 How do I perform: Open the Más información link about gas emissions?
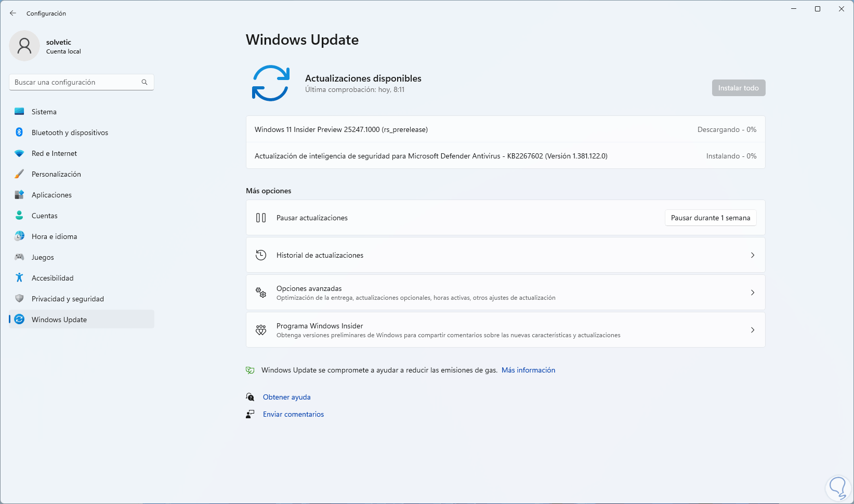pyautogui.click(x=528, y=369)
